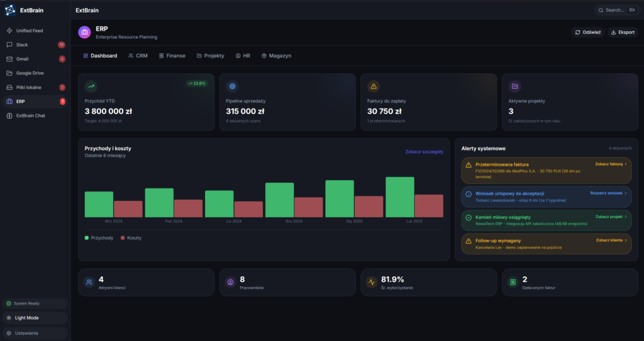644x341 pixels.
Task: Open Zobacz fakturę alert chevron link
Action: pyautogui.click(x=611, y=164)
